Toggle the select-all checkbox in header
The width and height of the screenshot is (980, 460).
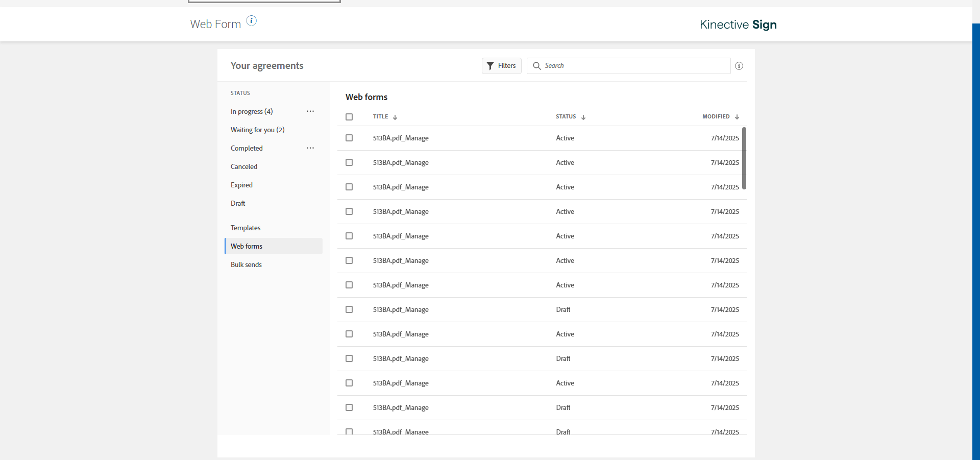tap(349, 117)
